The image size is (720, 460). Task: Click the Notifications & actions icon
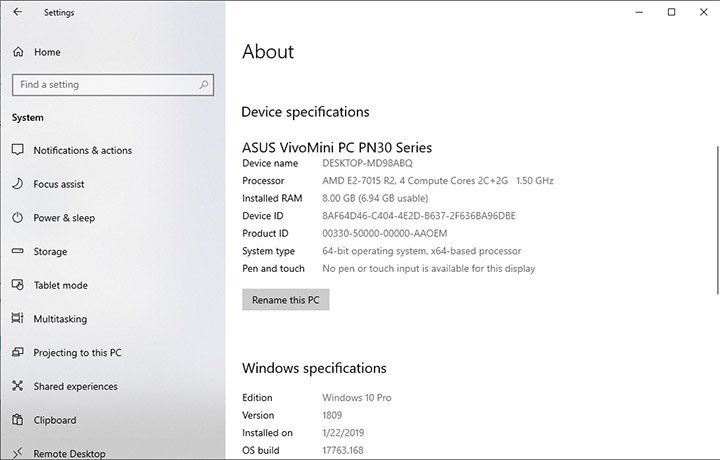tap(17, 150)
